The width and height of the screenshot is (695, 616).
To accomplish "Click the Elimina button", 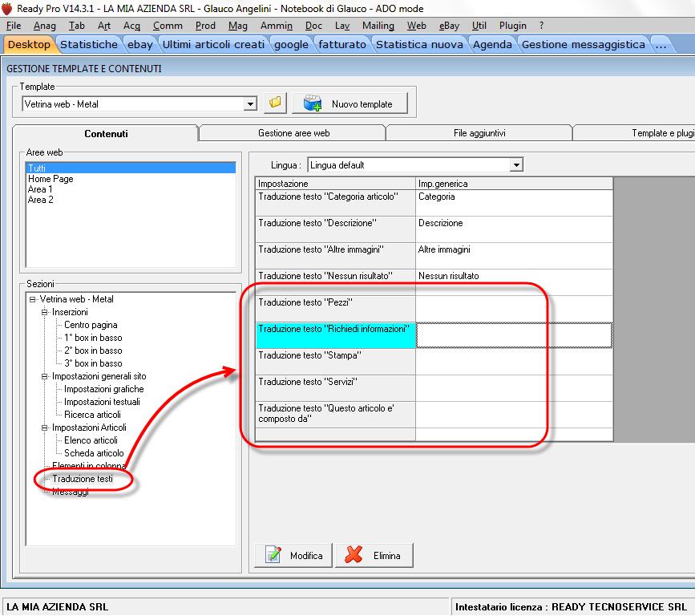I will [x=374, y=555].
